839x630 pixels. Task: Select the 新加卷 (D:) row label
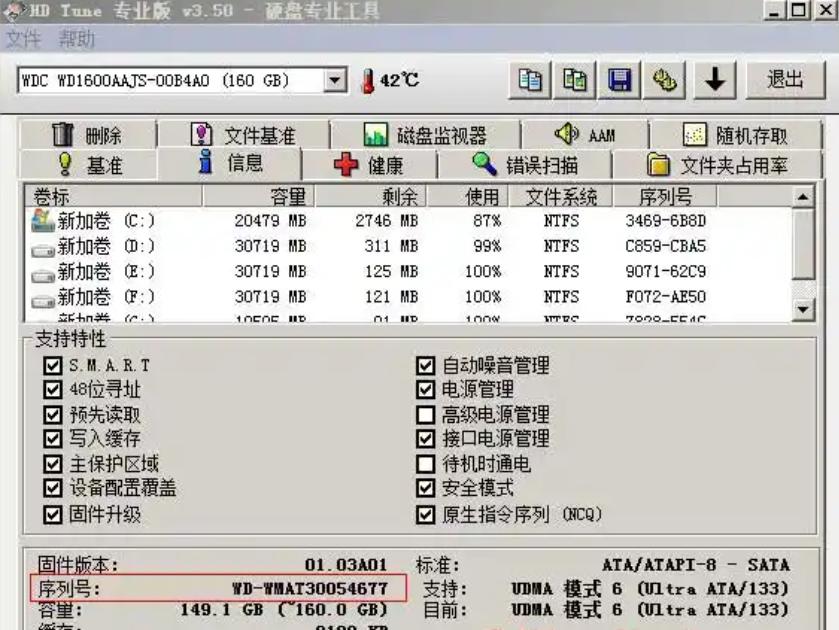point(106,246)
